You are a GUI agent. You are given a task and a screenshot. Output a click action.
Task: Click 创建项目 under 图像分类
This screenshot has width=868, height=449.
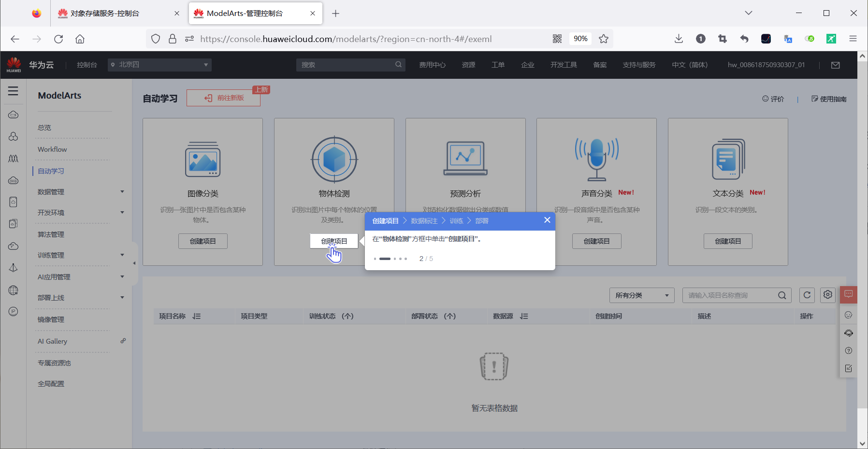point(203,241)
